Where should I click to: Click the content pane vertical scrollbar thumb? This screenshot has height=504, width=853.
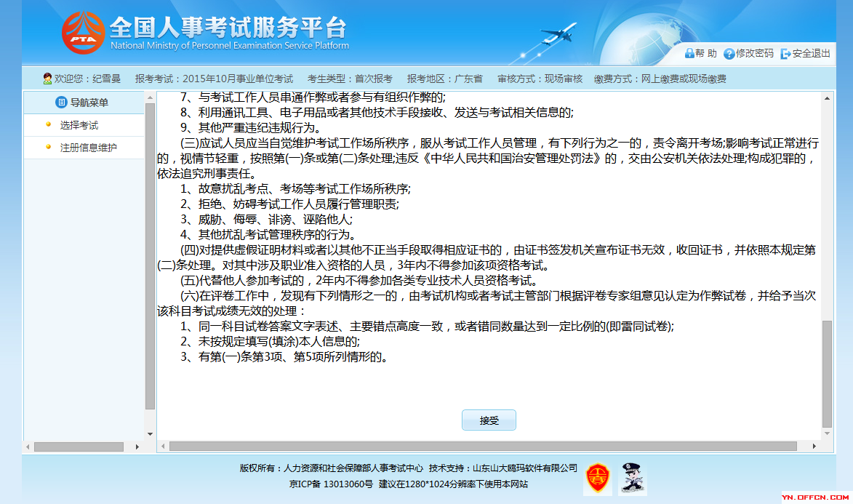(827, 374)
